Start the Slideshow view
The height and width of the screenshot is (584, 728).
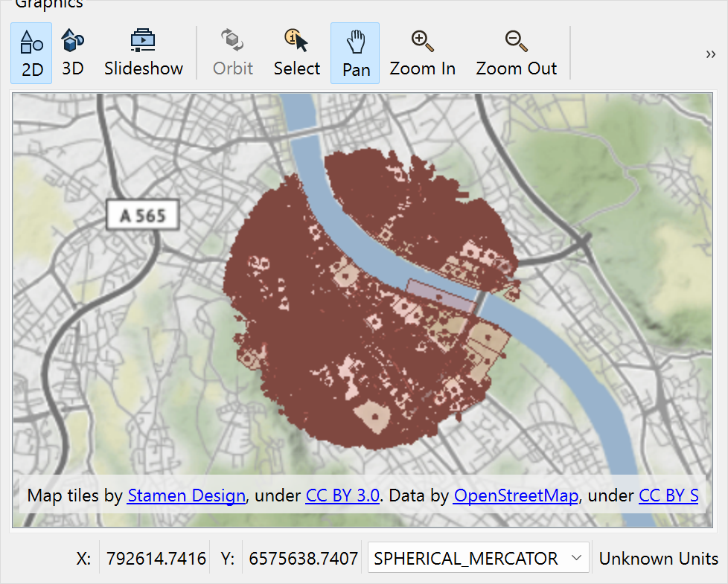(x=143, y=53)
